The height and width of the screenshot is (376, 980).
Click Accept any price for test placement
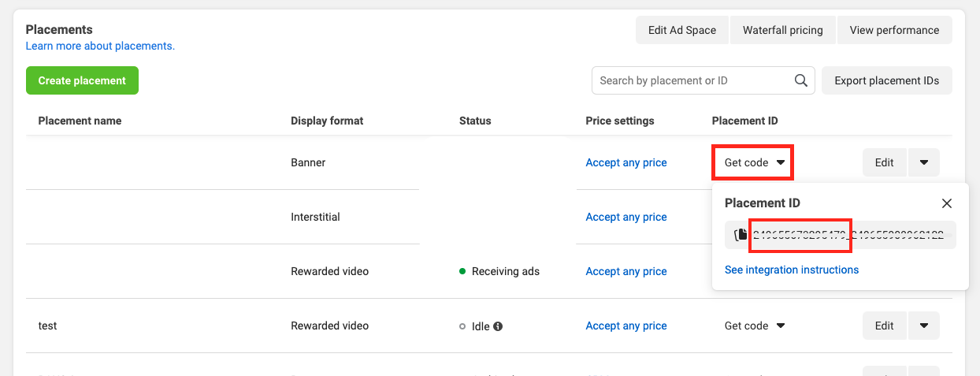click(x=626, y=326)
